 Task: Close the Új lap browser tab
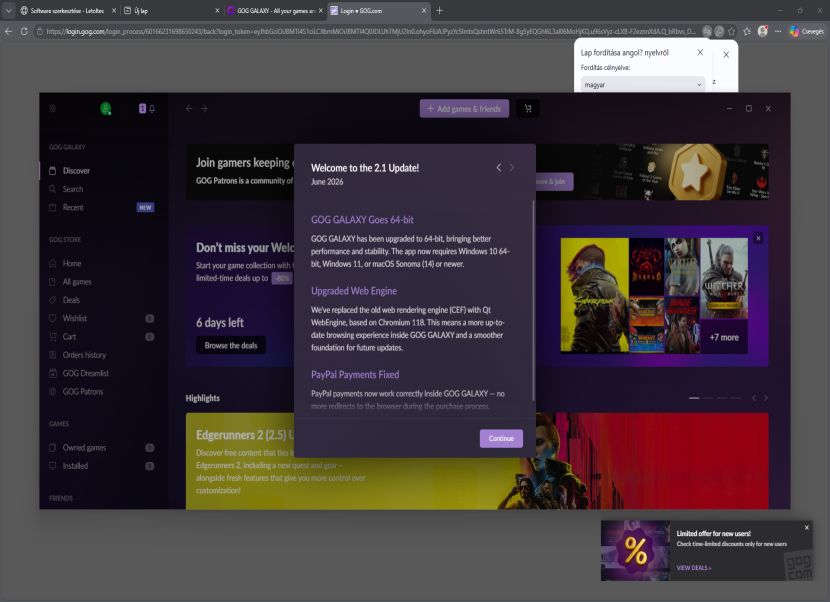217,11
